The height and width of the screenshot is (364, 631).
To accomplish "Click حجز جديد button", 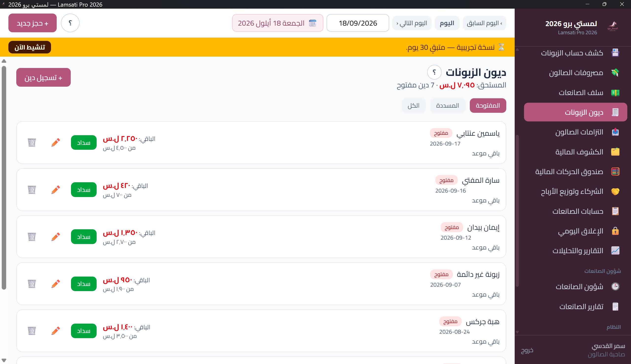I will [33, 23].
